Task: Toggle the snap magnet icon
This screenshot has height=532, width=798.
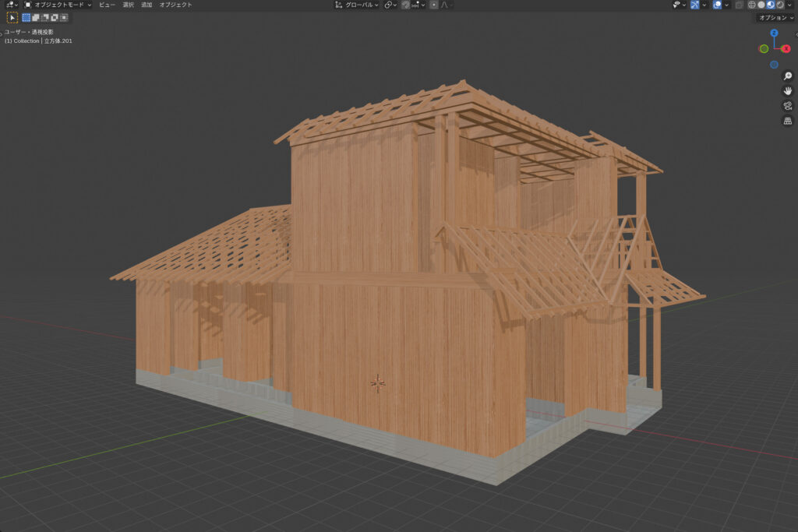Action: [x=406, y=5]
